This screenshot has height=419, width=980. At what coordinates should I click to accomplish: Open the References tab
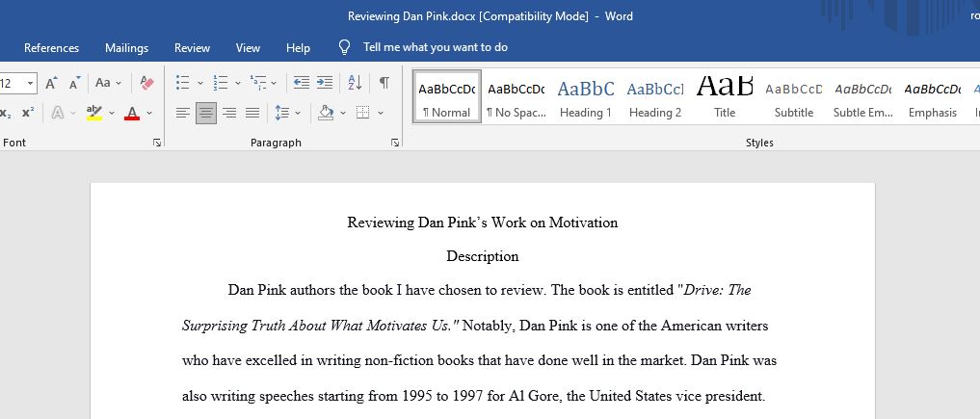click(x=51, y=48)
